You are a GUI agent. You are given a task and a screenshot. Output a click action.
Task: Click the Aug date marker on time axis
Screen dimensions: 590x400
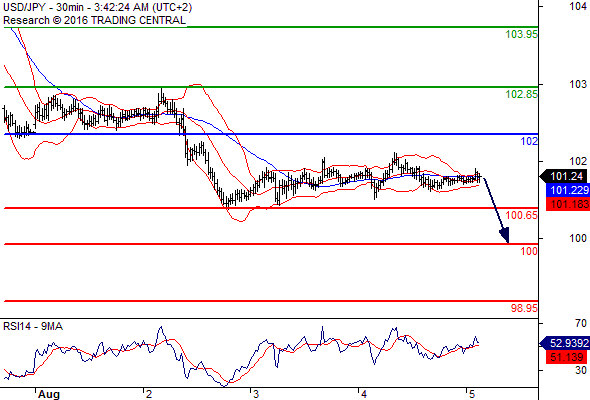click(49, 394)
